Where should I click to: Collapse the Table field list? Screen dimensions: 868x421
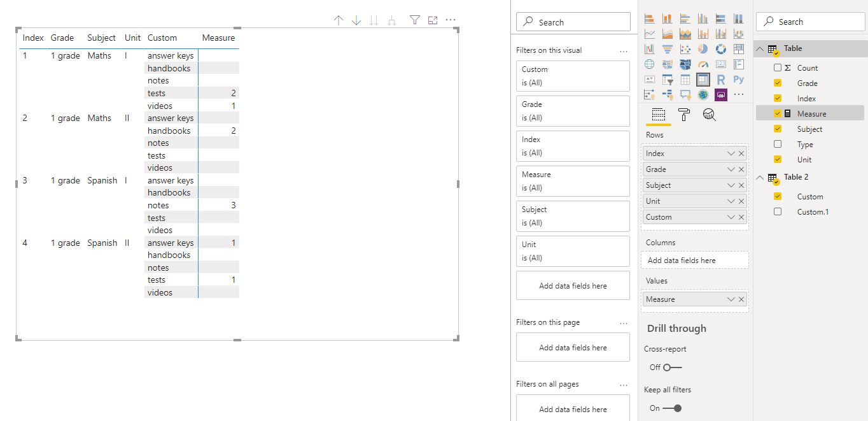pyautogui.click(x=760, y=49)
